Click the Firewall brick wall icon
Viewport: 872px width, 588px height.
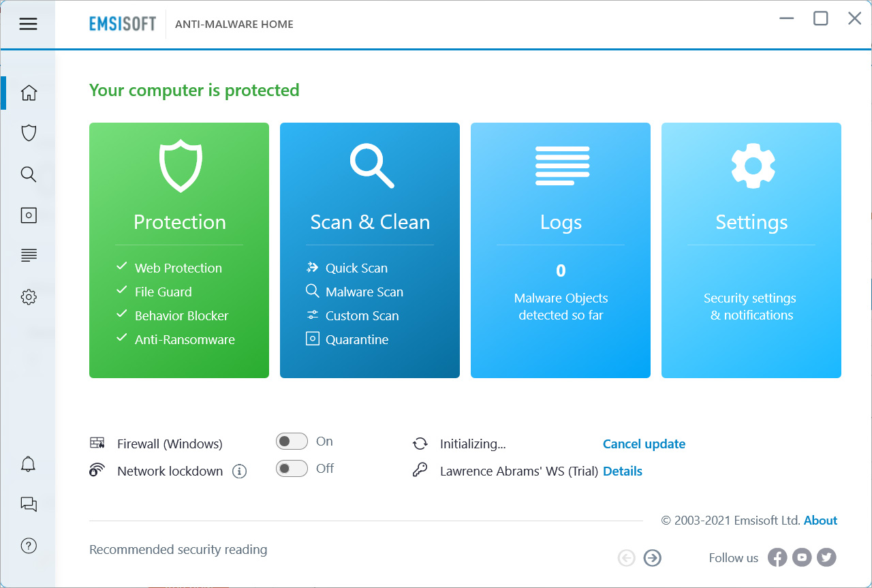[97, 443]
